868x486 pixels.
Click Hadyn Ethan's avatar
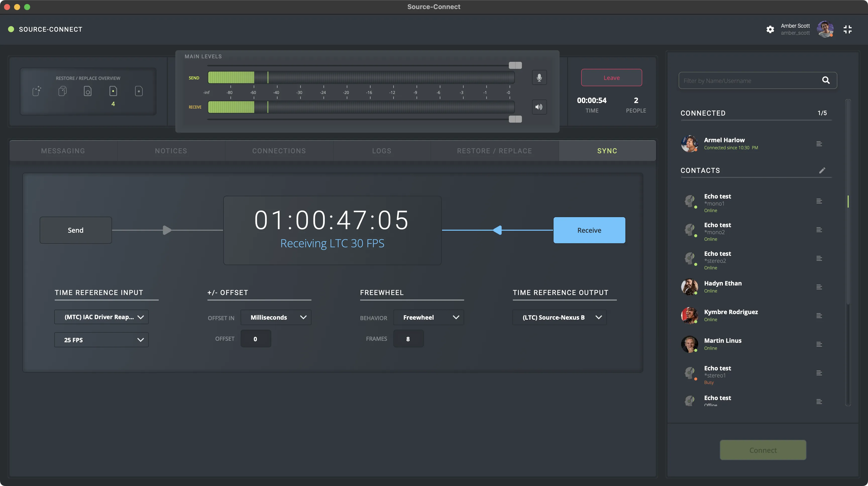(689, 287)
